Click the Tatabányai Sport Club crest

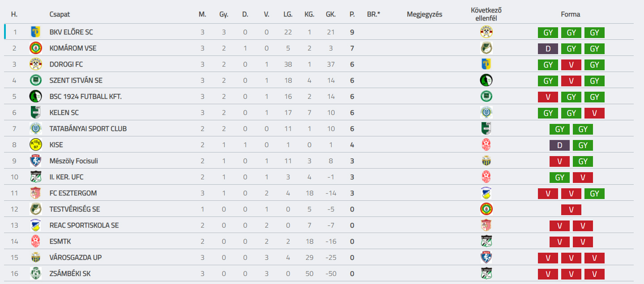[x=35, y=129]
